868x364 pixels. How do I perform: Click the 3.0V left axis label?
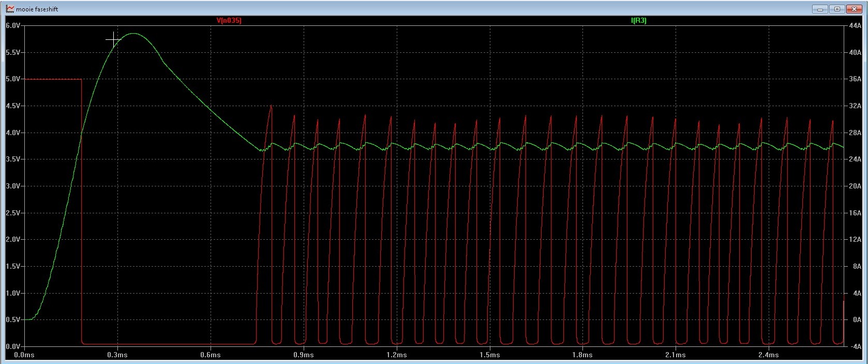coord(13,186)
